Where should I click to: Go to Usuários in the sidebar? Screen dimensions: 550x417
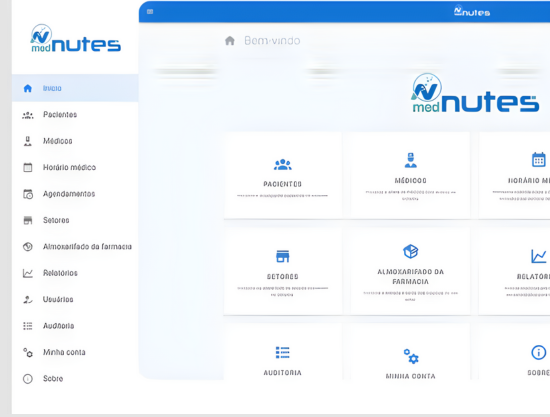pyautogui.click(x=75, y=300)
